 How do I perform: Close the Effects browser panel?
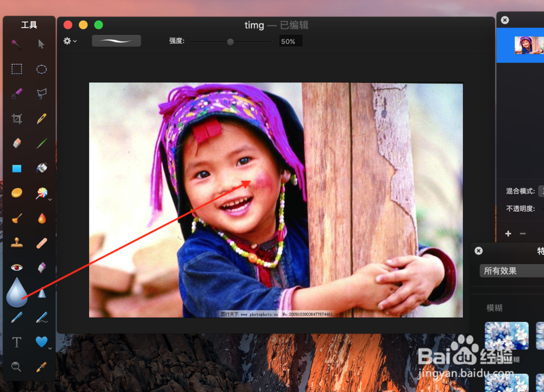click(478, 251)
